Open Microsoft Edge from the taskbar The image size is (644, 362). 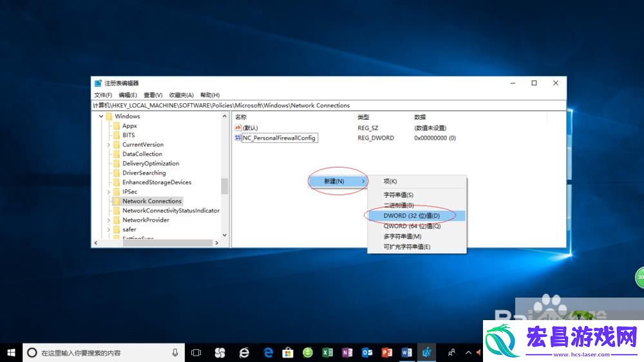click(268, 352)
